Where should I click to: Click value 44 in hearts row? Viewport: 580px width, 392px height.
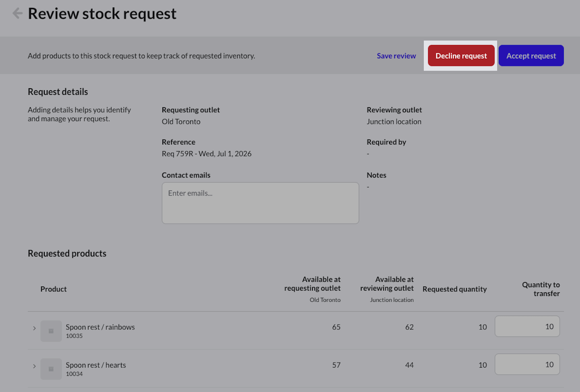(x=409, y=365)
